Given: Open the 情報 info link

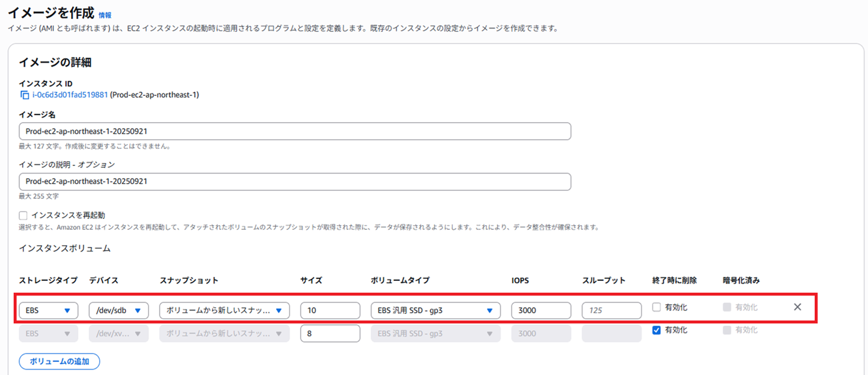Looking at the screenshot, I should click(x=105, y=15).
